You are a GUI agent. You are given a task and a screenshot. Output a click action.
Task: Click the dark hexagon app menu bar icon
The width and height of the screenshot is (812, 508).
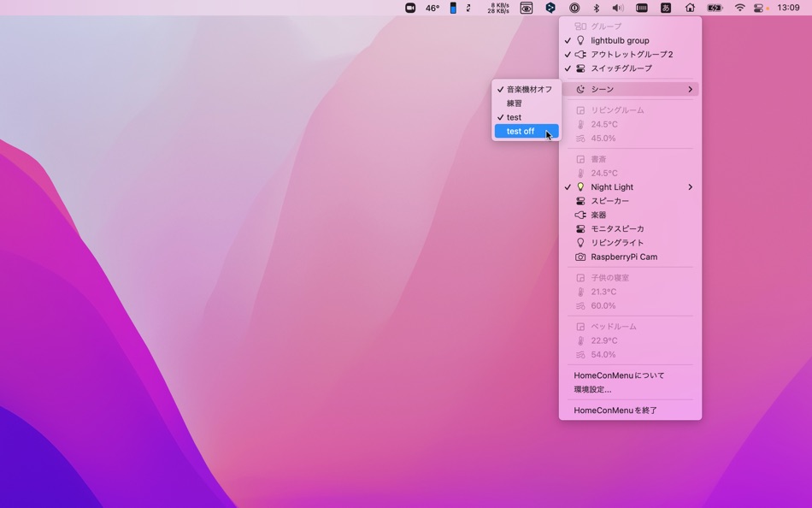click(550, 8)
